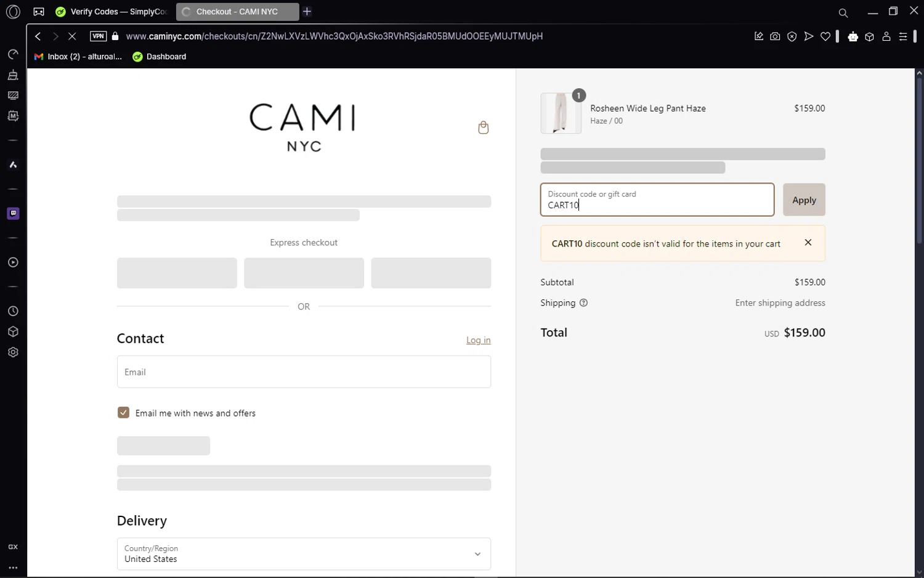Screen dimensions: 924x578
Task: Switch to Verify Codes — SimplyCodes tab
Action: point(111,12)
